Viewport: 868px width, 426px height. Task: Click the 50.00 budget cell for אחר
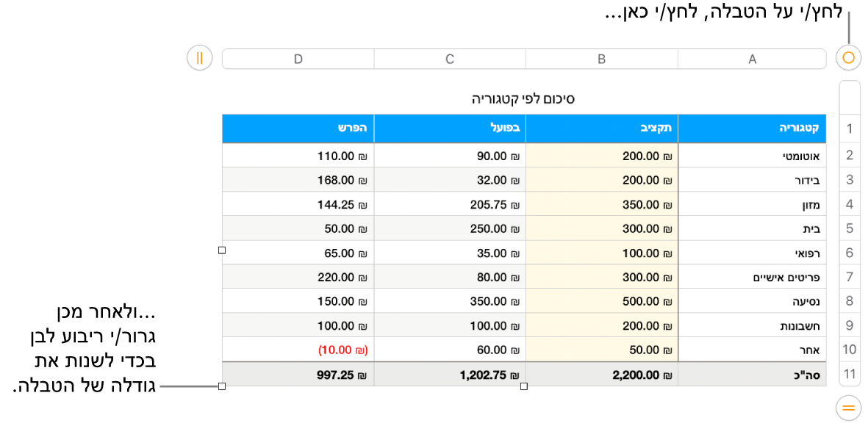602,350
